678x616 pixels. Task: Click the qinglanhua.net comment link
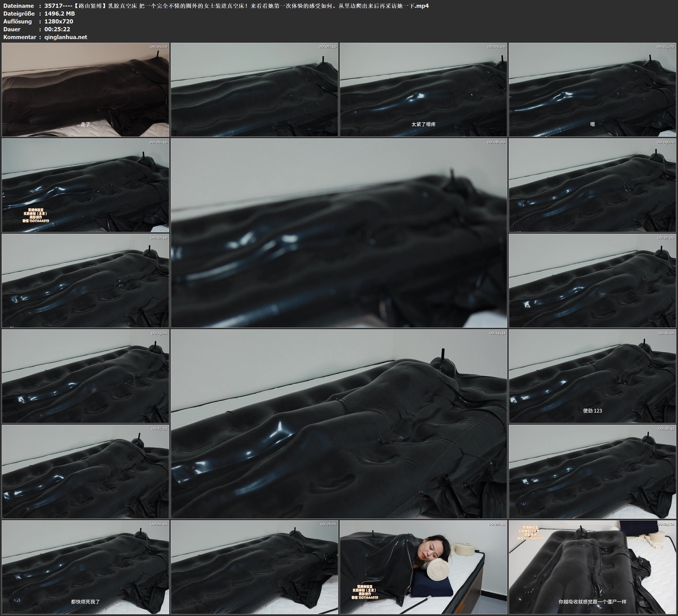pyautogui.click(x=66, y=37)
